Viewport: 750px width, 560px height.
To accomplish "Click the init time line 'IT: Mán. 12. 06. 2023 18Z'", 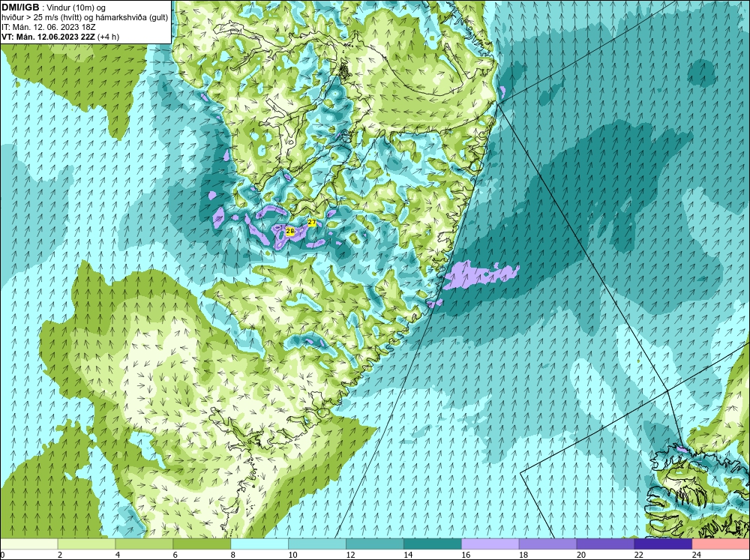I will (48, 27).
